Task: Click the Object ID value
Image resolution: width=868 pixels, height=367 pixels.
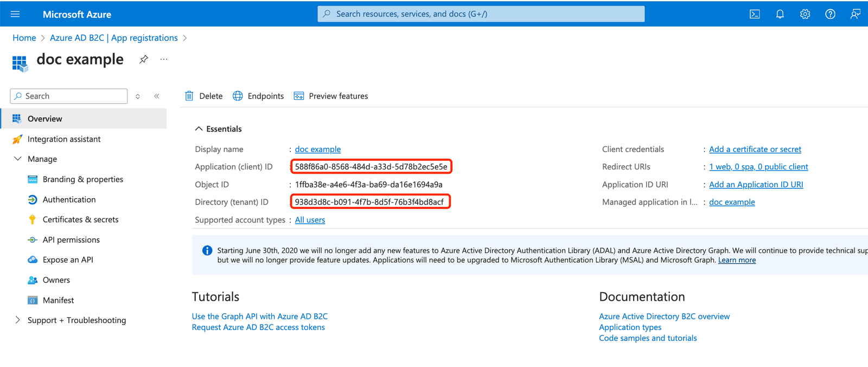Action: point(369,185)
